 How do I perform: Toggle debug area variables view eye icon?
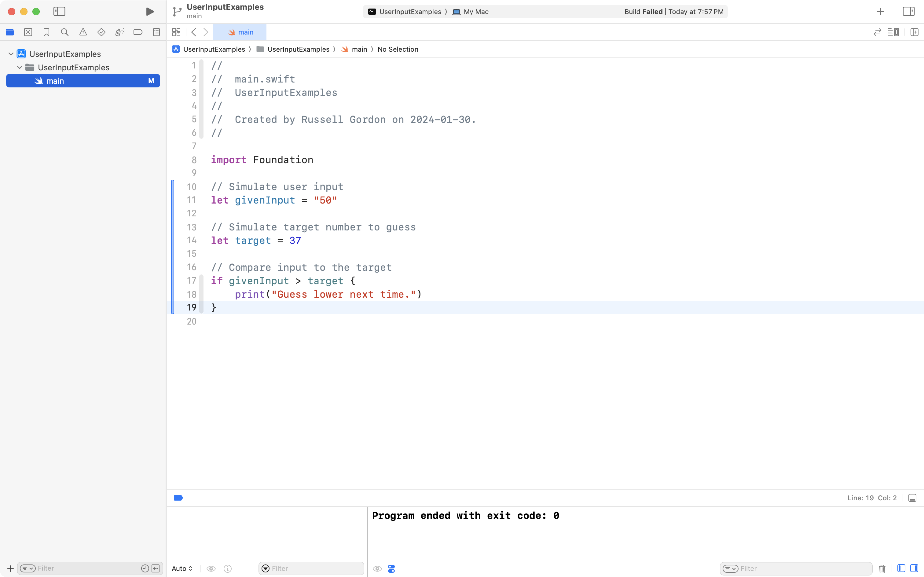[x=211, y=568]
